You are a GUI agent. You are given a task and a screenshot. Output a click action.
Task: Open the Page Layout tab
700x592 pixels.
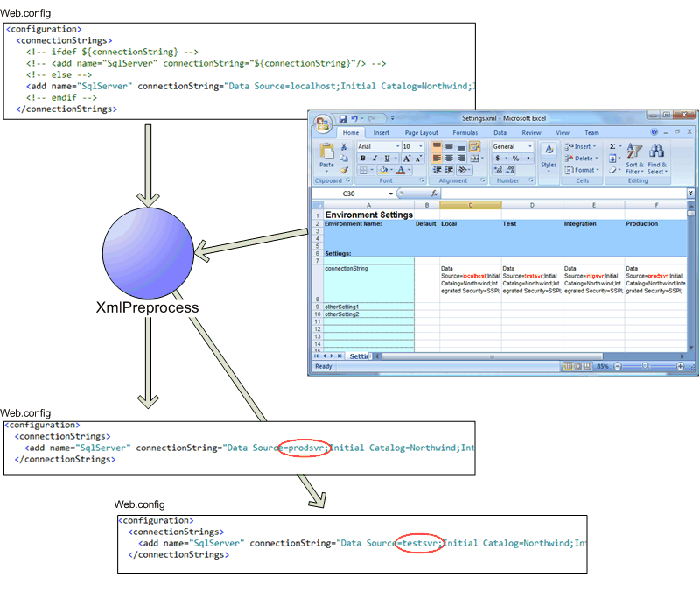[x=421, y=133]
